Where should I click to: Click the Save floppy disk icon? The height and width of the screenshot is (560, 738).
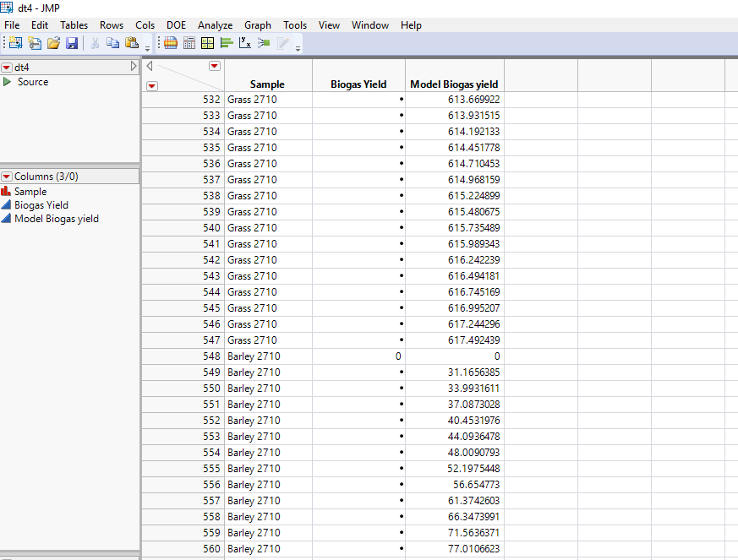[x=72, y=43]
